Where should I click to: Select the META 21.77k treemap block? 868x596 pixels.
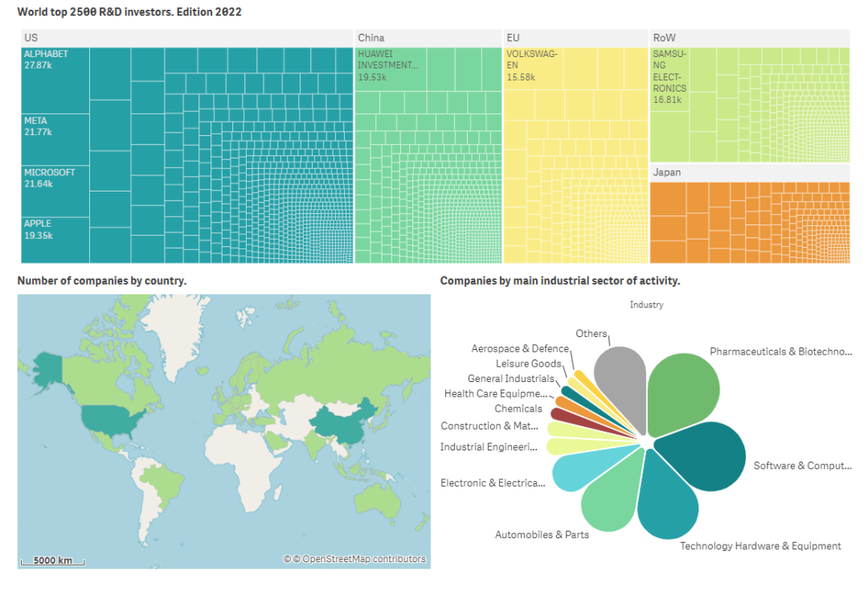click(55, 140)
